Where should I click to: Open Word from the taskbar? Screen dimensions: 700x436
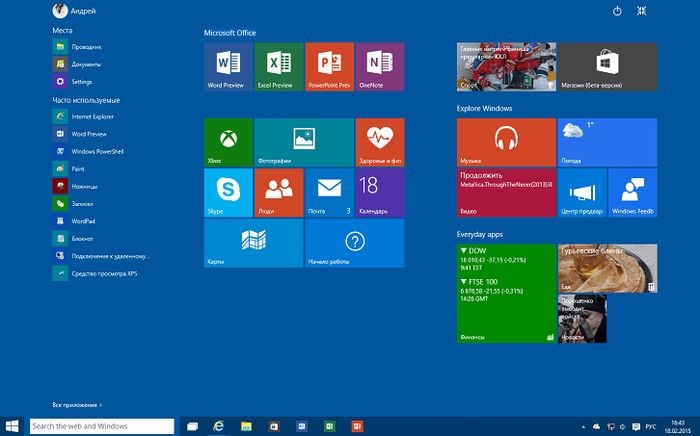point(301,427)
